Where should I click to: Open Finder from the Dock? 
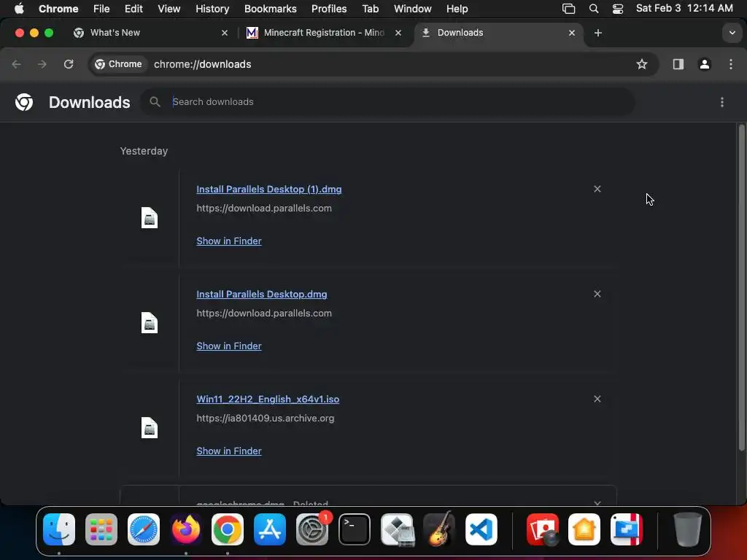tap(59, 529)
